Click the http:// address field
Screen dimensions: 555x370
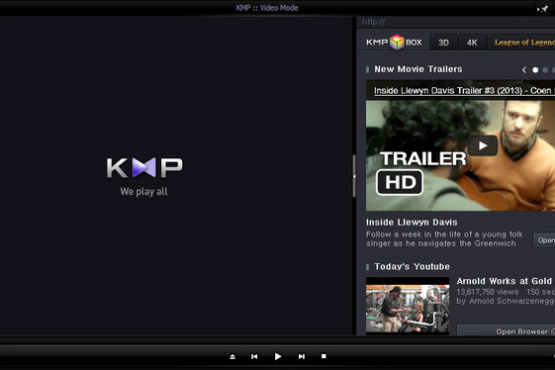tap(457, 22)
